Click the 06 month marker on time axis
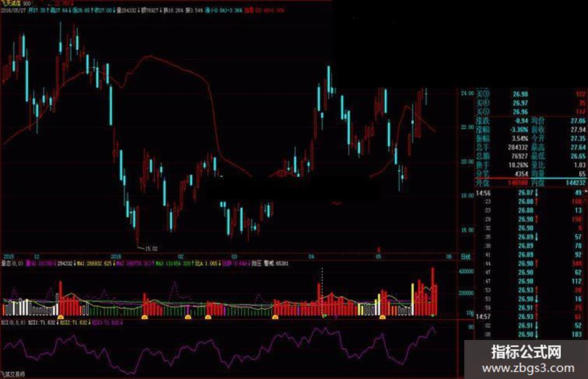This screenshot has width=588, height=379. [x=449, y=257]
